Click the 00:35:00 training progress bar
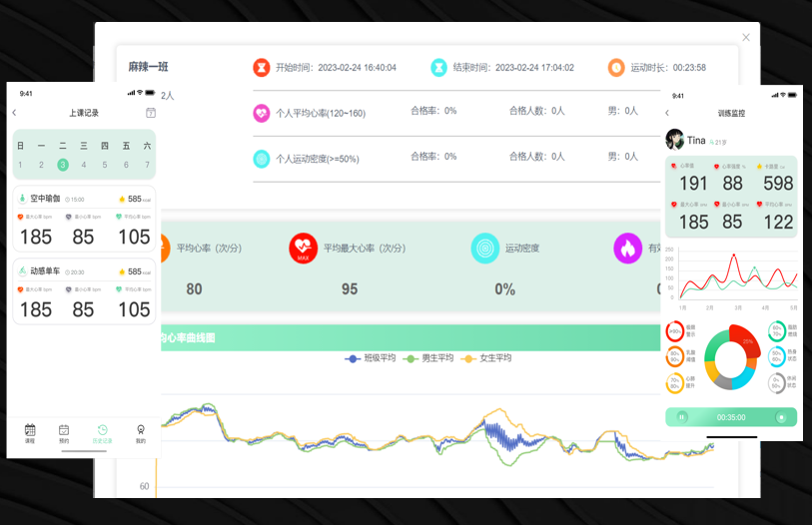812x525 pixels. (x=731, y=417)
